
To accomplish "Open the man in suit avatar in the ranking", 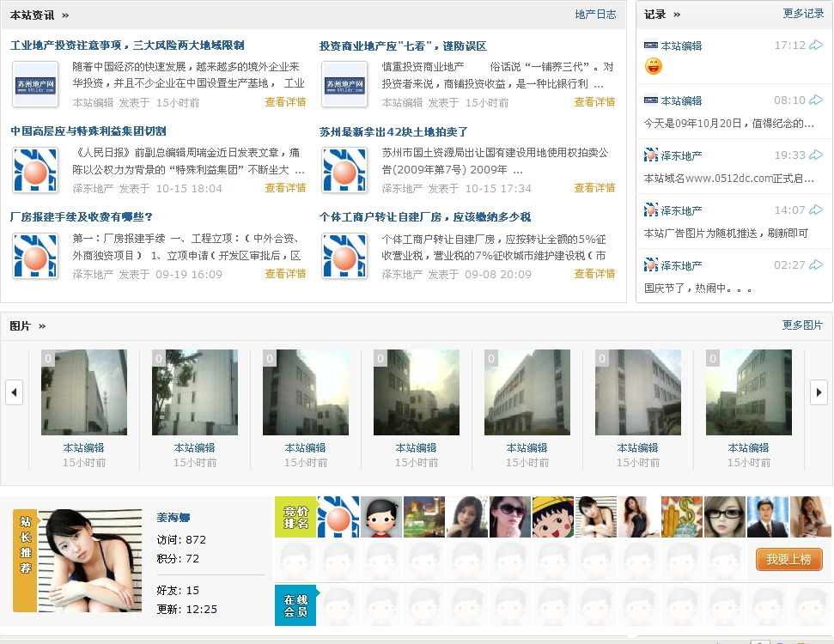I will [x=768, y=517].
